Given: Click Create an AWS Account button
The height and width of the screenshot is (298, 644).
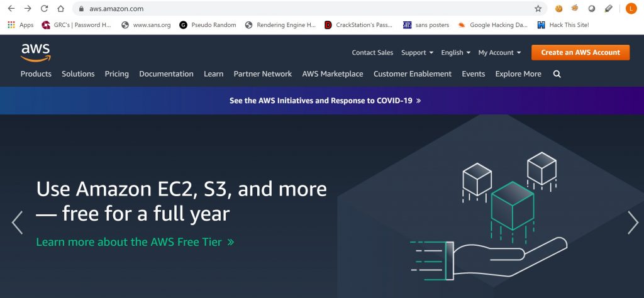Looking at the screenshot, I should coord(580,53).
